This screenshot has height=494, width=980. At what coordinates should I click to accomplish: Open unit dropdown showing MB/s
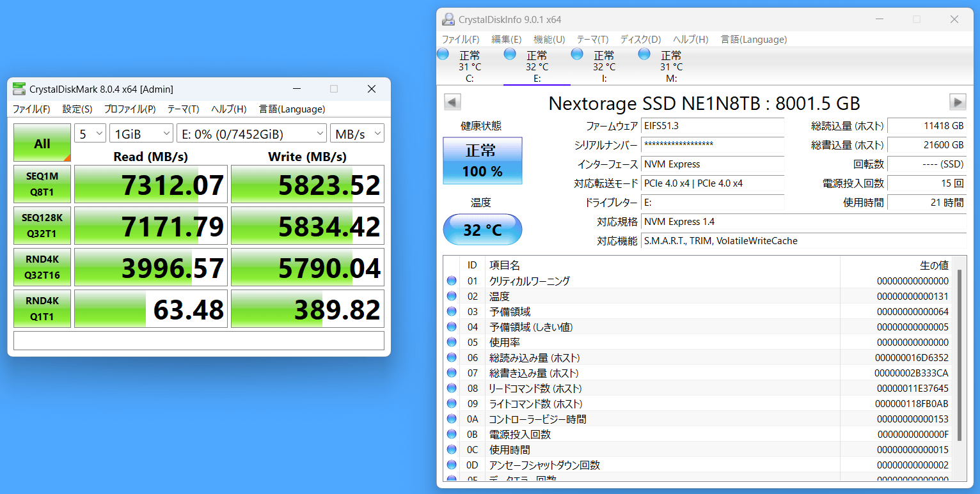point(358,134)
